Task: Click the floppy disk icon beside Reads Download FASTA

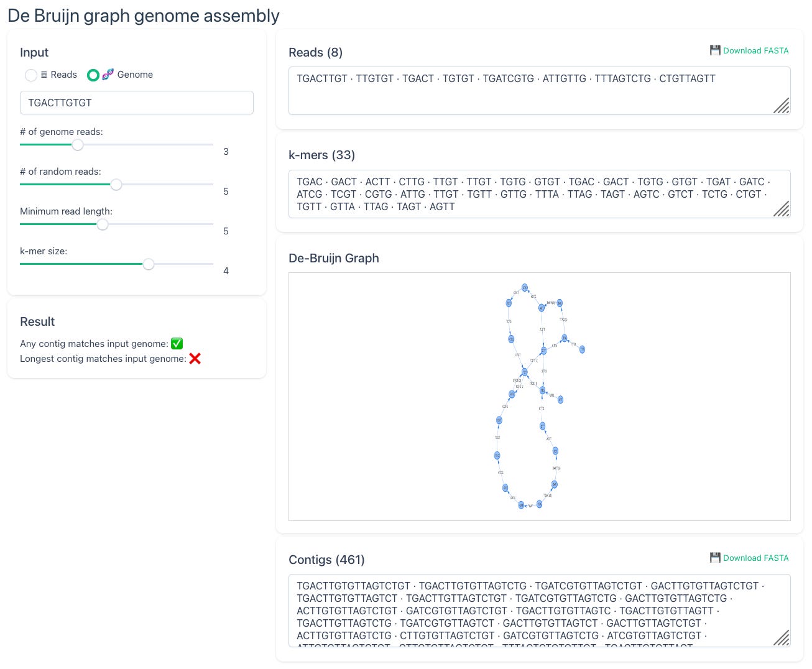Action: pyautogui.click(x=715, y=50)
